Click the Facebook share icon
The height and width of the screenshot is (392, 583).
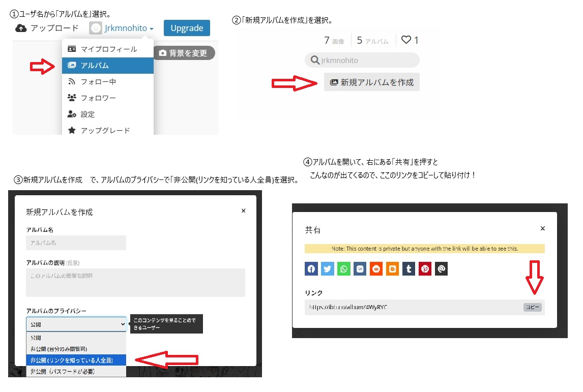coord(311,269)
